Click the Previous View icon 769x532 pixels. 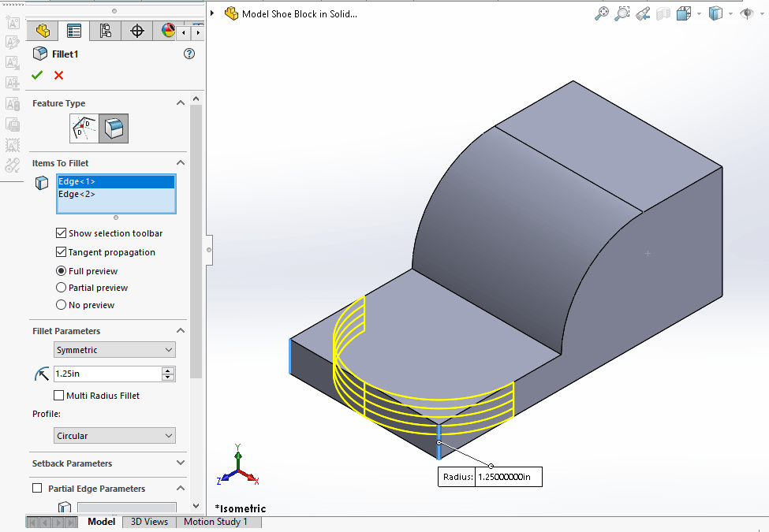643,13
